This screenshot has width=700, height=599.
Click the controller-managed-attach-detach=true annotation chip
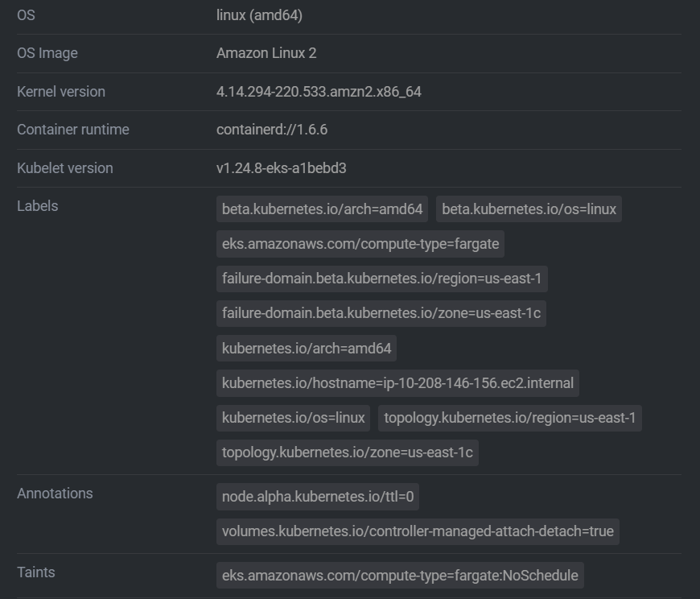point(415,531)
